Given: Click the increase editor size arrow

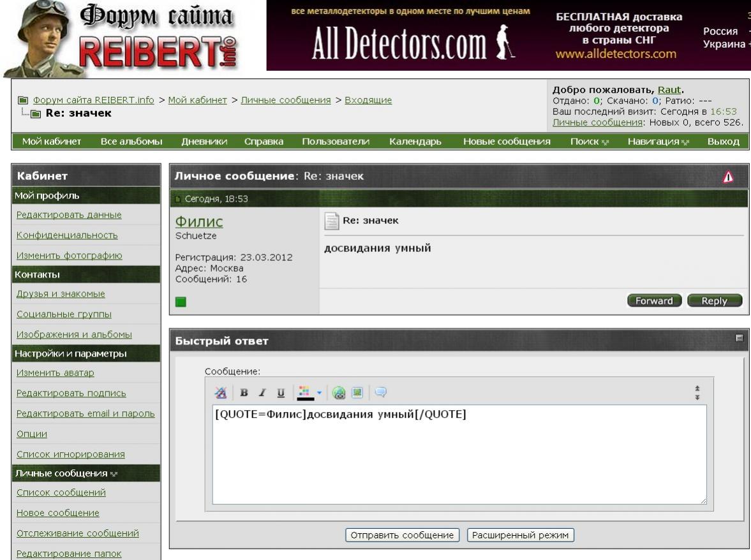Looking at the screenshot, I should coord(697,397).
